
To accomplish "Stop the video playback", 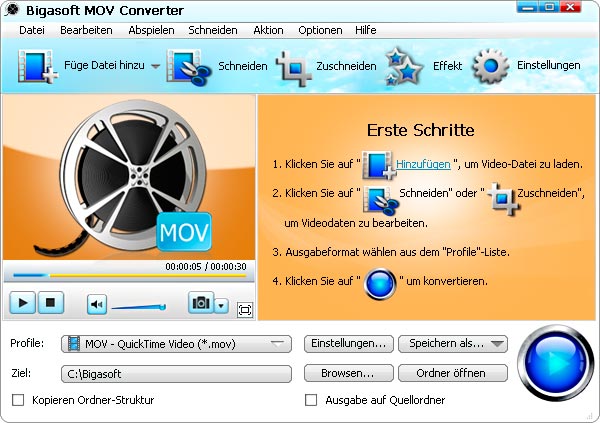I will (50, 303).
